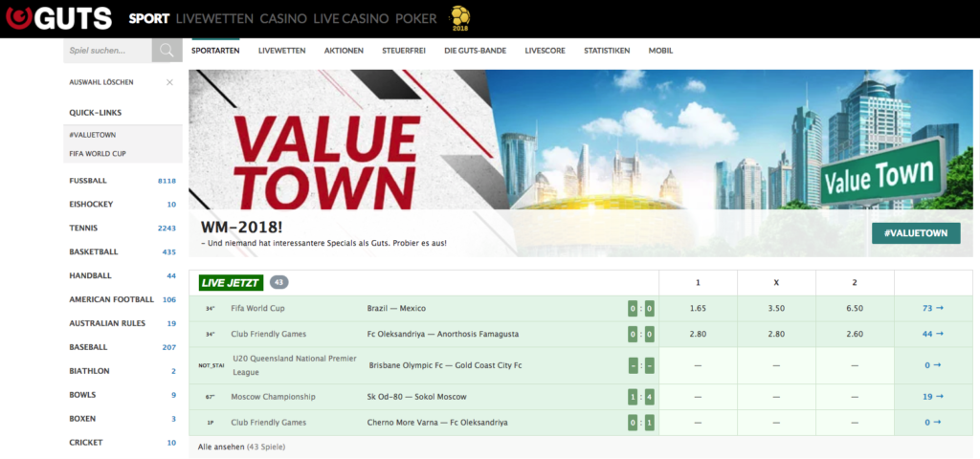The width and height of the screenshot is (980, 459).
Task: Clear selection with the X icon
Action: 169,82
